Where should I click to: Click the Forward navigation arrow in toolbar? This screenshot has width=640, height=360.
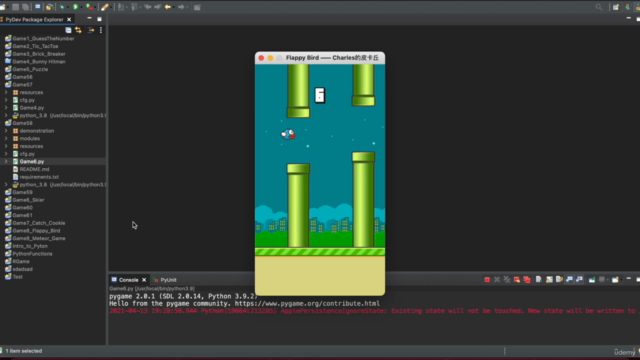[181, 7]
